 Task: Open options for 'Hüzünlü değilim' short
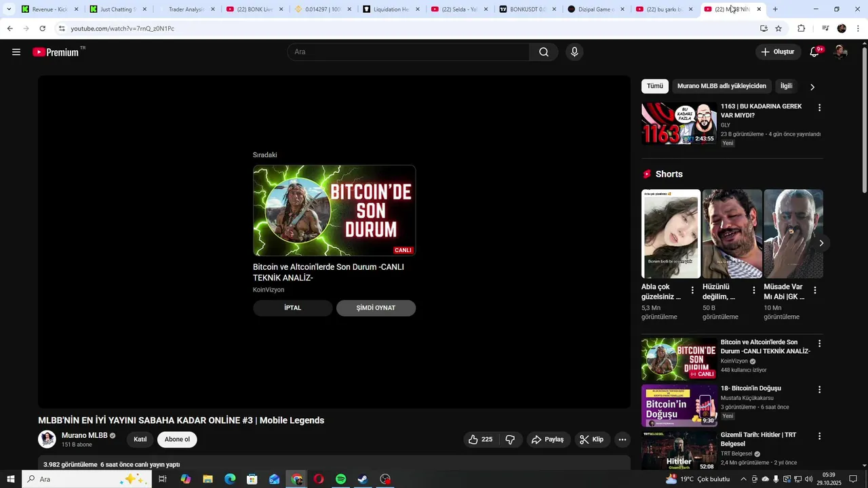[x=753, y=290]
